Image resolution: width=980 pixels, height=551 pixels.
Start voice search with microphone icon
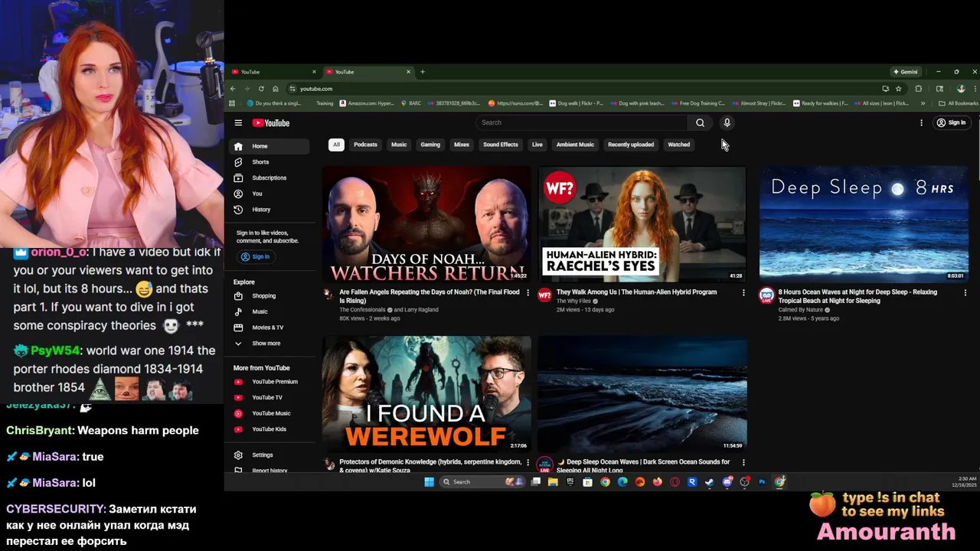pos(727,122)
